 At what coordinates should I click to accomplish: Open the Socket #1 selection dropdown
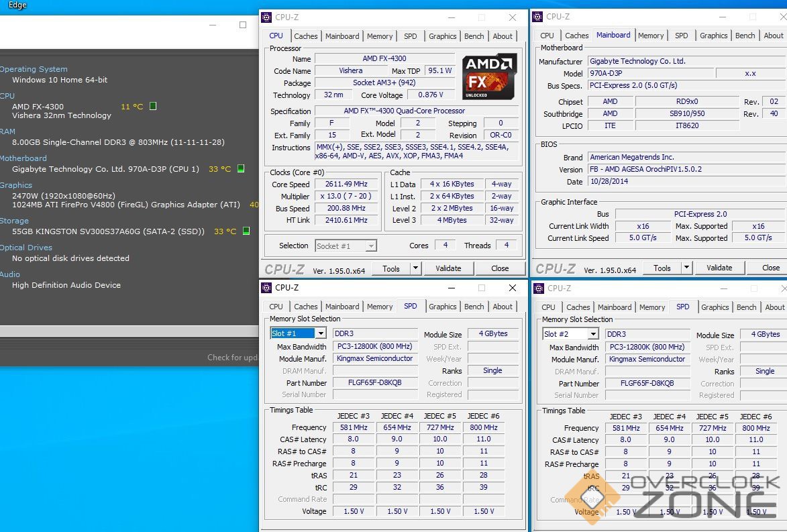tap(371, 246)
